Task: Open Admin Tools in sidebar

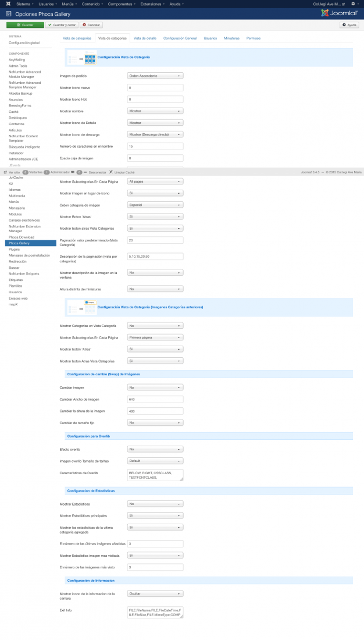Action: 18,66
